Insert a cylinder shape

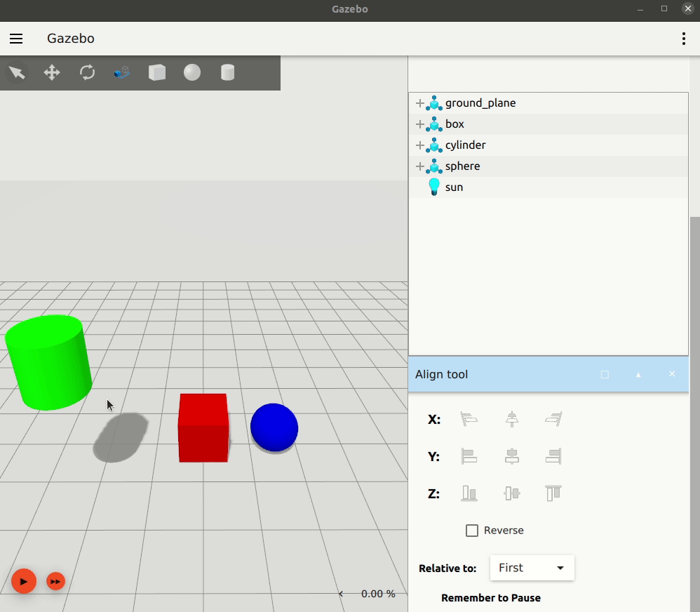coord(228,72)
